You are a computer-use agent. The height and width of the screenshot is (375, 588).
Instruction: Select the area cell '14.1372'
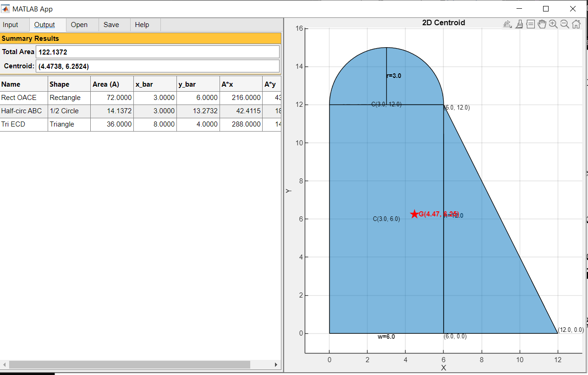pyautogui.click(x=112, y=111)
